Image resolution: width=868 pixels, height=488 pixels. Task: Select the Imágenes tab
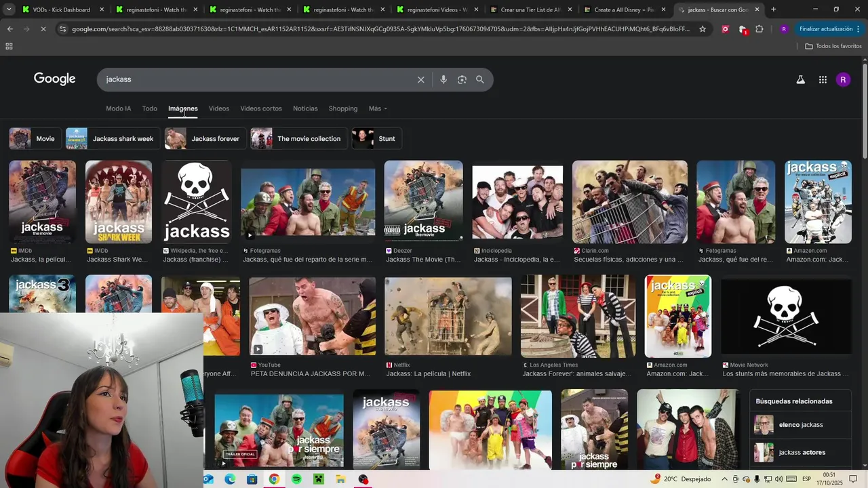[x=183, y=108]
